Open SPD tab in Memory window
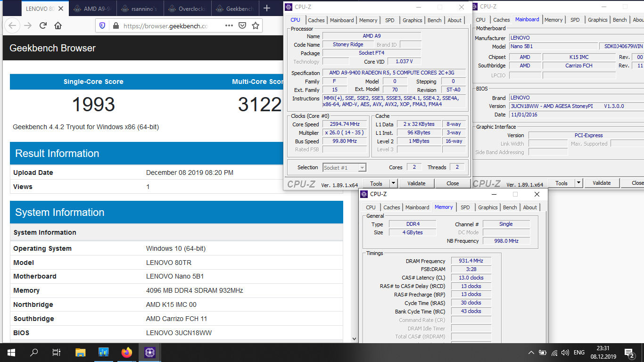Image resolution: width=644 pixels, height=362 pixels. tap(465, 207)
